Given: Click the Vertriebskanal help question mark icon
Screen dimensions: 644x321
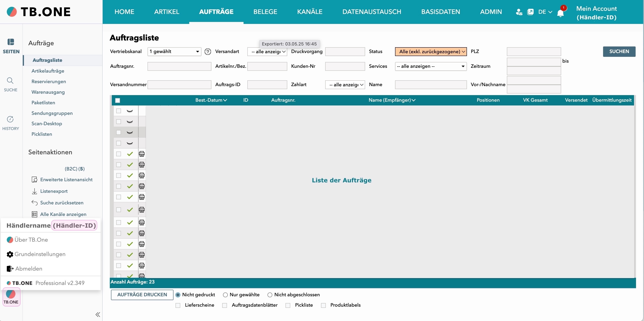Looking at the screenshot, I should (x=207, y=52).
